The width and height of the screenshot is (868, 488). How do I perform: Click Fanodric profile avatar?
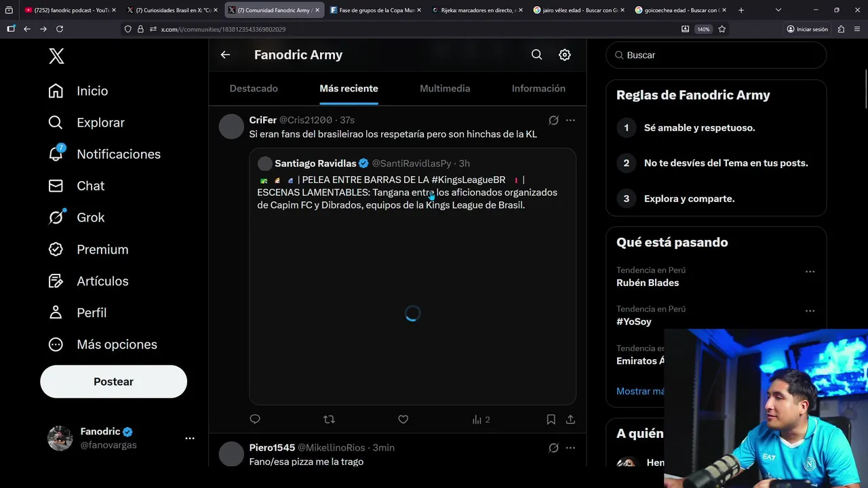click(60, 439)
